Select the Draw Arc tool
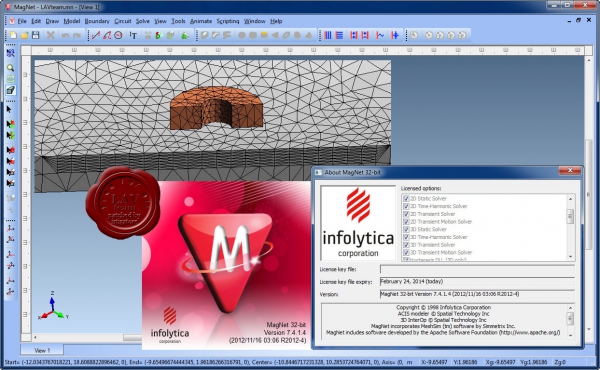 [x=107, y=35]
